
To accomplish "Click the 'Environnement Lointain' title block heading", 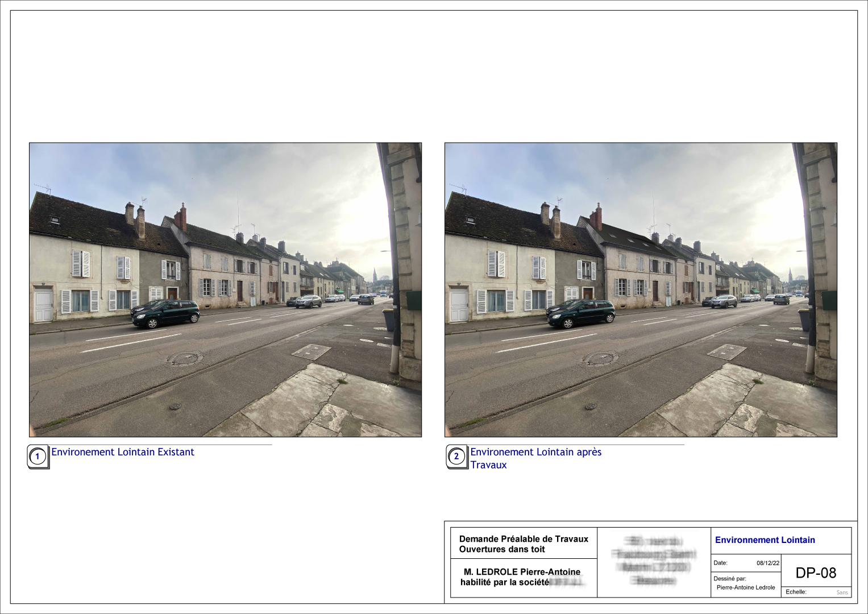I will (765, 540).
